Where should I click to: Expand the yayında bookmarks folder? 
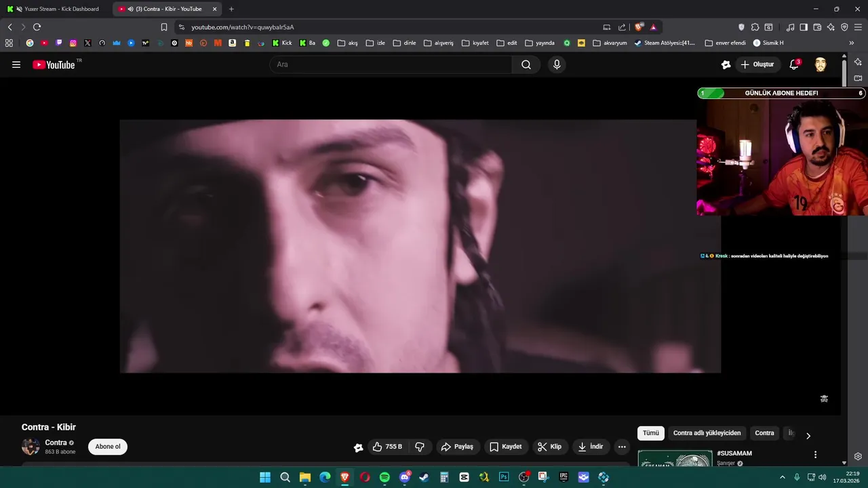(x=540, y=43)
